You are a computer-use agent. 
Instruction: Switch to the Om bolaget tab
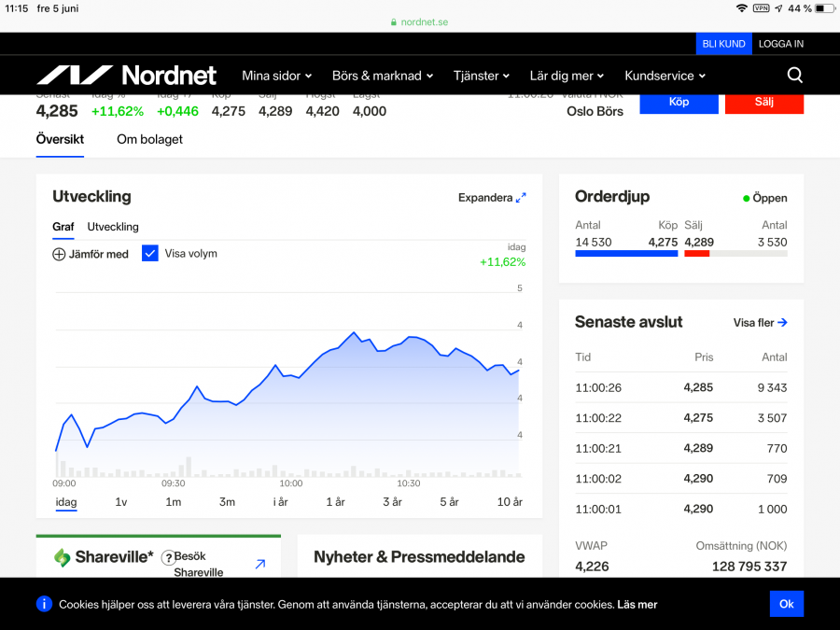point(149,139)
